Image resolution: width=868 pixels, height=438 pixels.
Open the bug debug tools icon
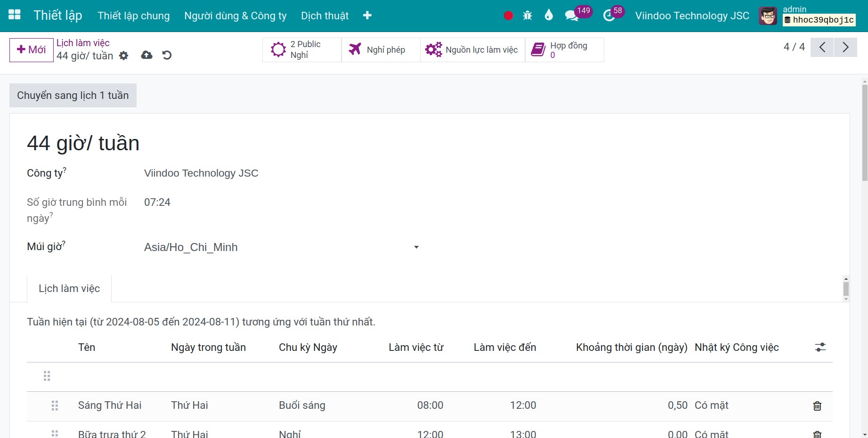527,16
